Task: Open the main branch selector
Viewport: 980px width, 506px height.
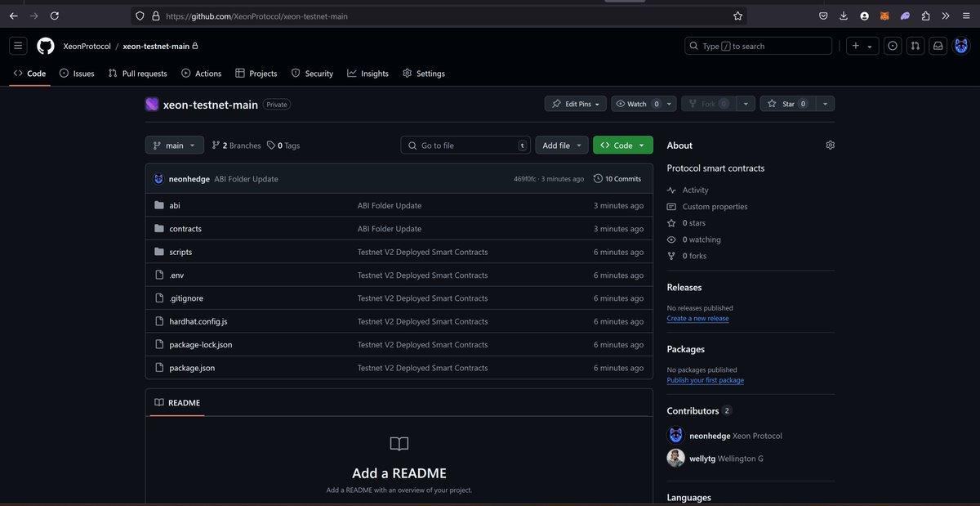Action: pos(175,146)
